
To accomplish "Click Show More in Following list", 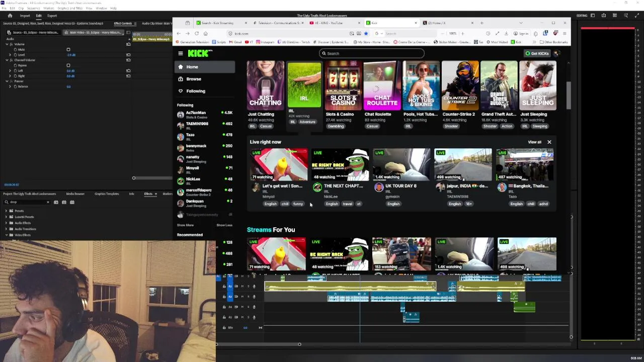I will [x=185, y=225].
